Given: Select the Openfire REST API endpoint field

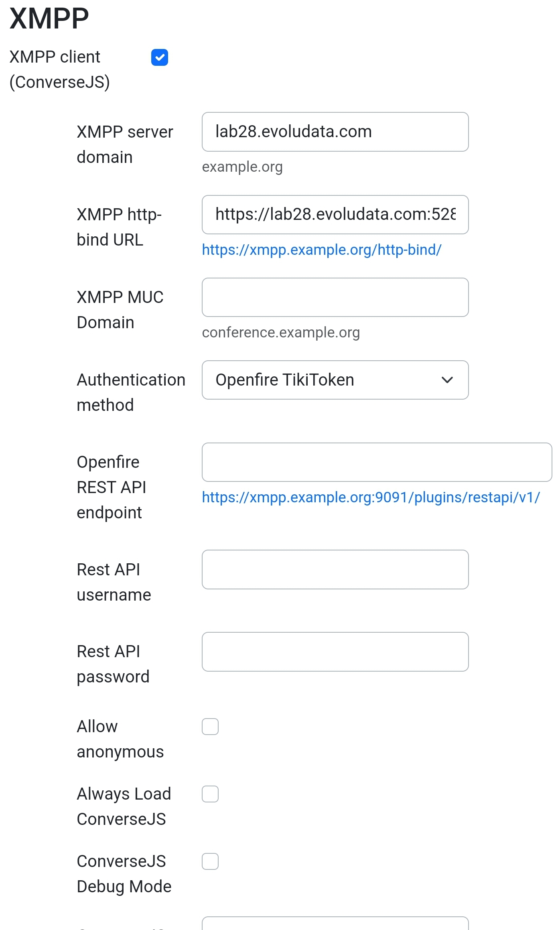Looking at the screenshot, I should pos(377,462).
